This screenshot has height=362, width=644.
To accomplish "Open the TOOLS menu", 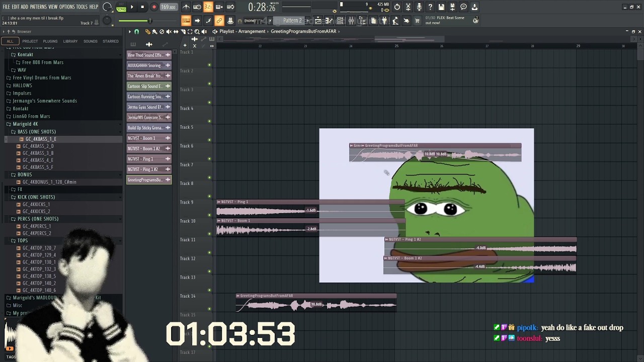I will [x=82, y=7].
